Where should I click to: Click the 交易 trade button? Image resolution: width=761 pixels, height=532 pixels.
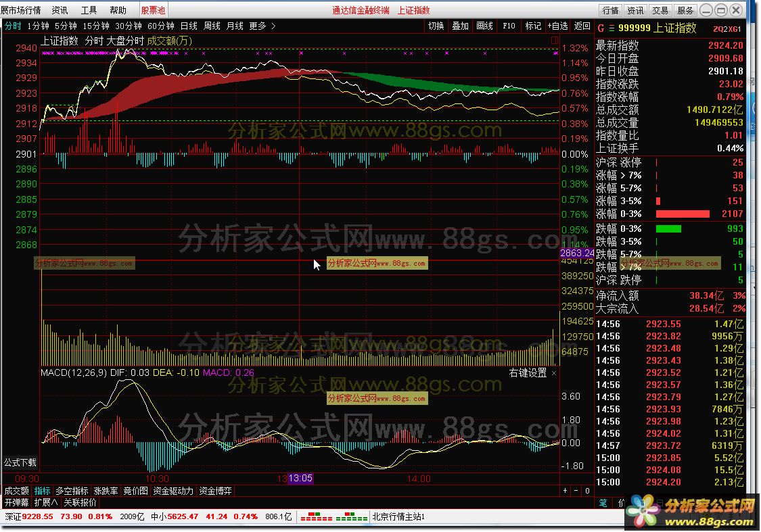point(660,10)
